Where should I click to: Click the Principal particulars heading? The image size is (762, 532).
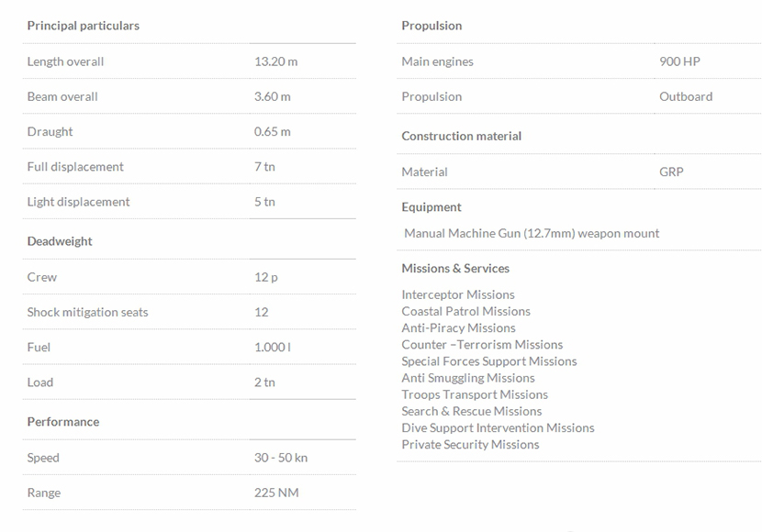pyautogui.click(x=84, y=26)
